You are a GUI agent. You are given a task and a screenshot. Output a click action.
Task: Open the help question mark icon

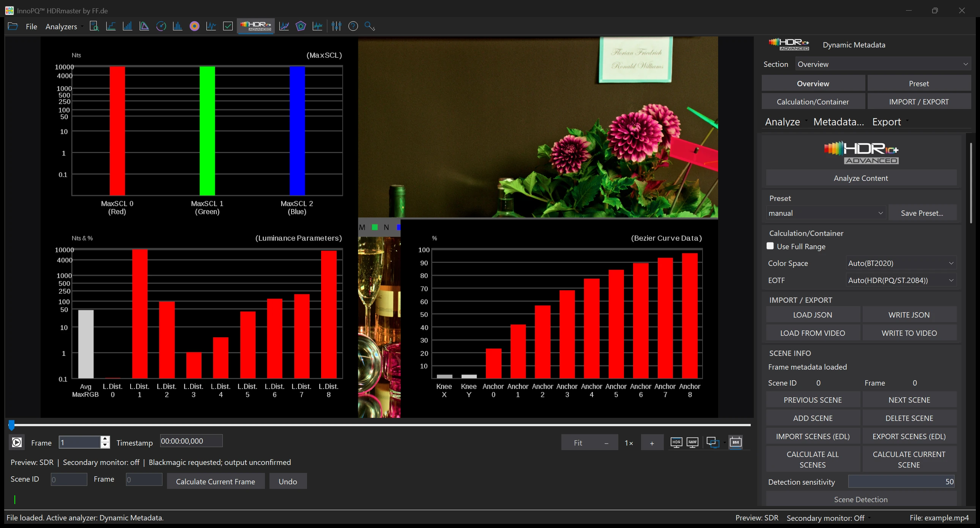[353, 26]
